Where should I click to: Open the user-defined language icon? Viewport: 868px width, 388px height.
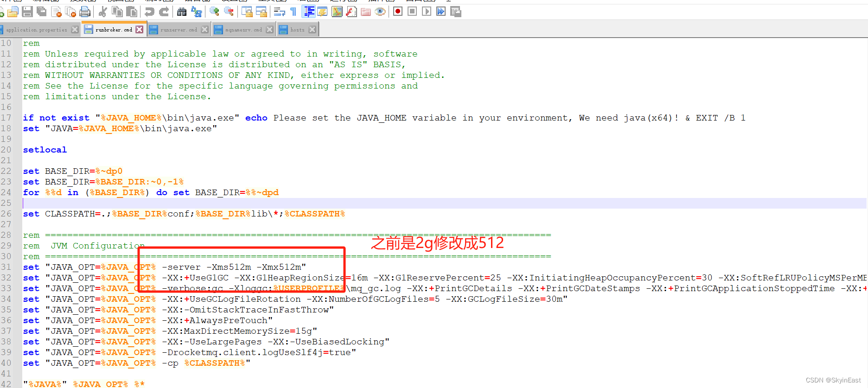coord(322,12)
